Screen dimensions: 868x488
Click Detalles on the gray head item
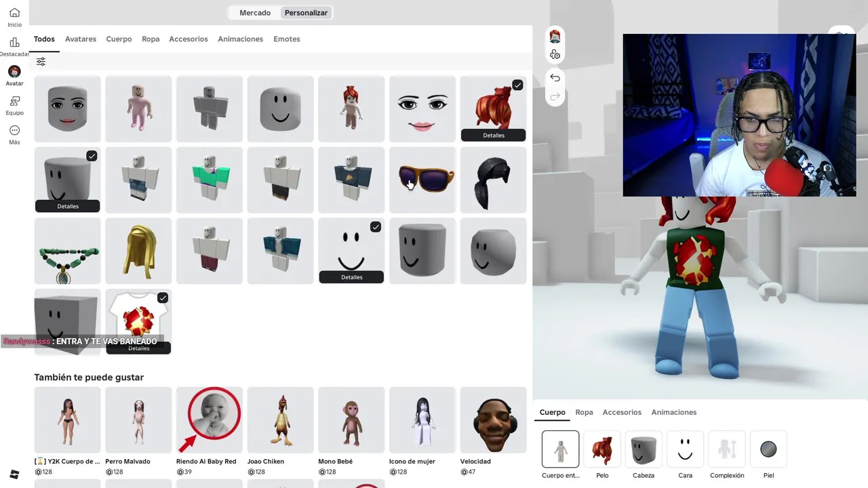click(68, 206)
